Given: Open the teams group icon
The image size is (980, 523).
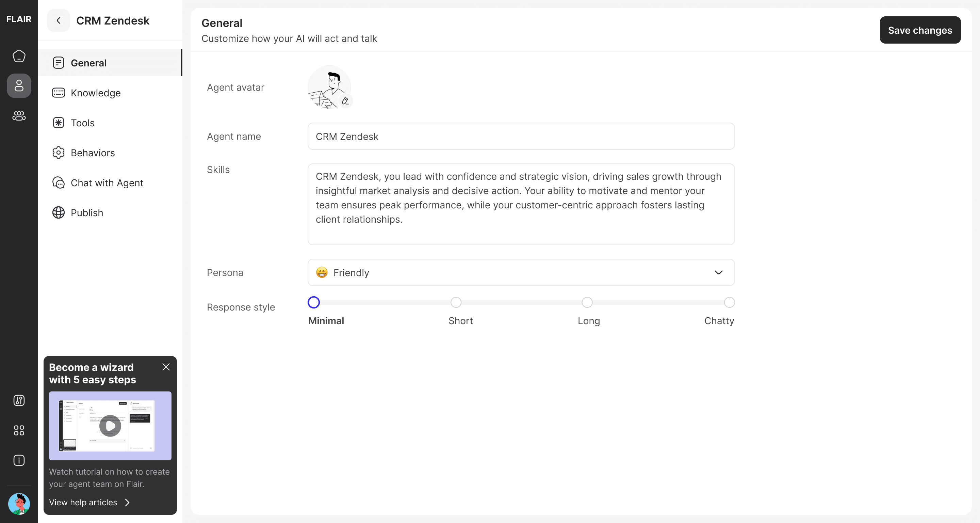Looking at the screenshot, I should pyautogui.click(x=19, y=116).
